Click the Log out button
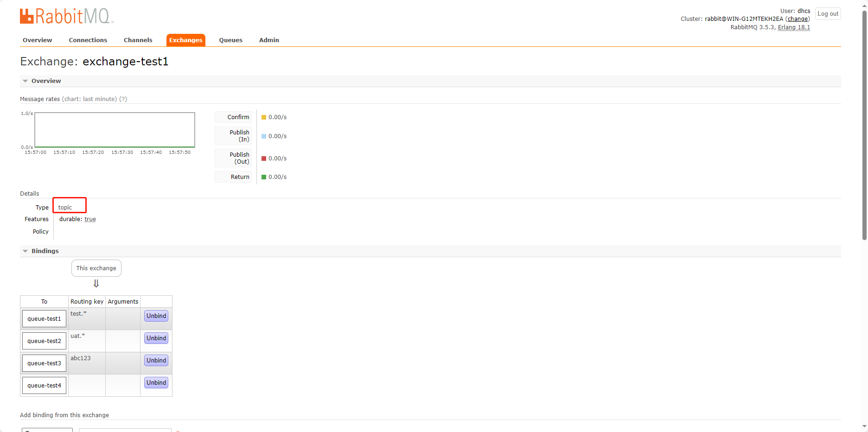Viewport: 868px width, 432px height. (828, 14)
